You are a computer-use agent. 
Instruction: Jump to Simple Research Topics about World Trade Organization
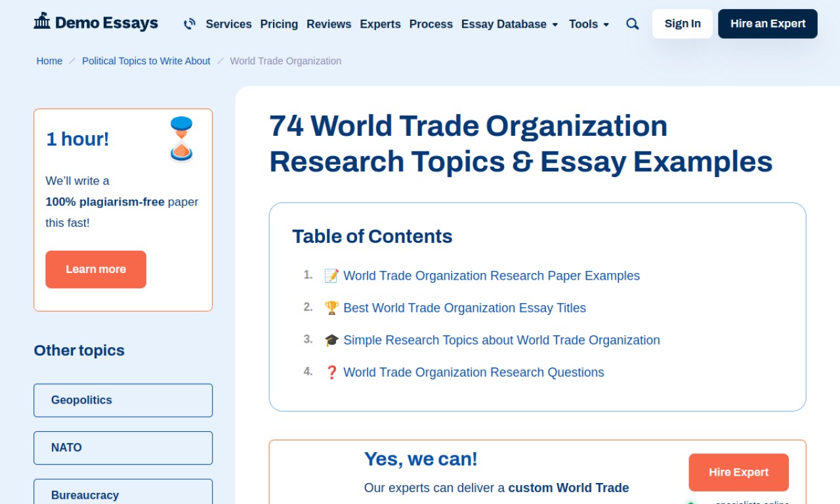501,340
